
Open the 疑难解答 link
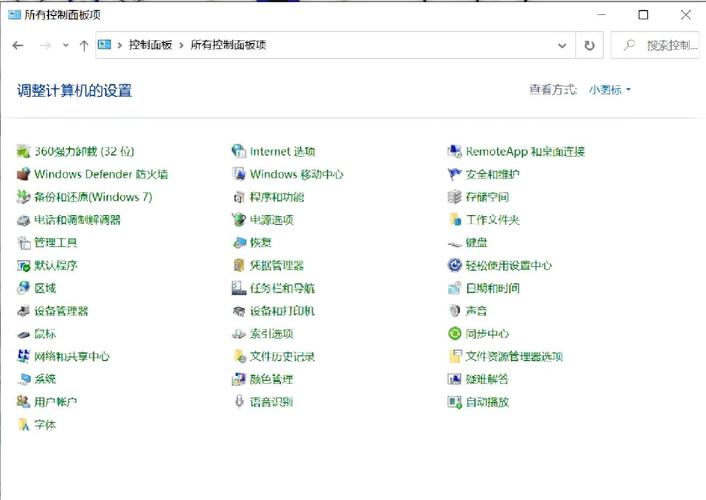487,379
